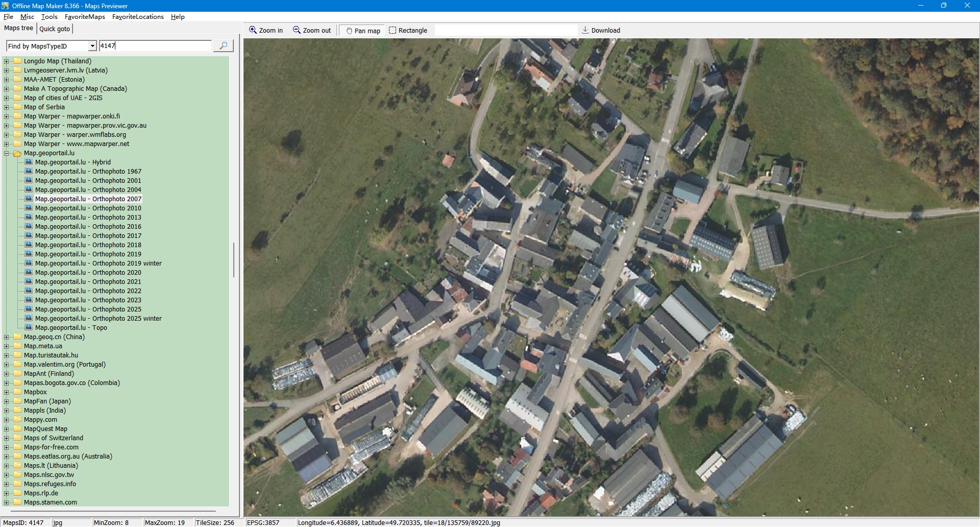Select the Map.geoportail.lu Hybrid layer icon

pos(29,162)
